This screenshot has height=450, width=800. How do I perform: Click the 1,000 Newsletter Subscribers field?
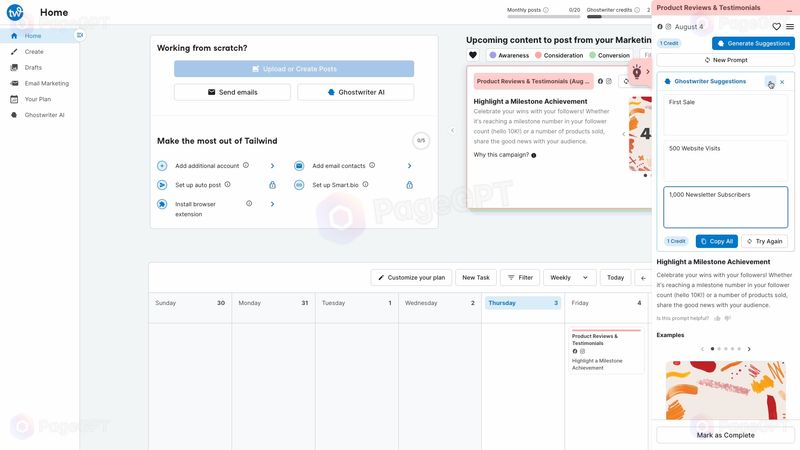pyautogui.click(x=725, y=207)
